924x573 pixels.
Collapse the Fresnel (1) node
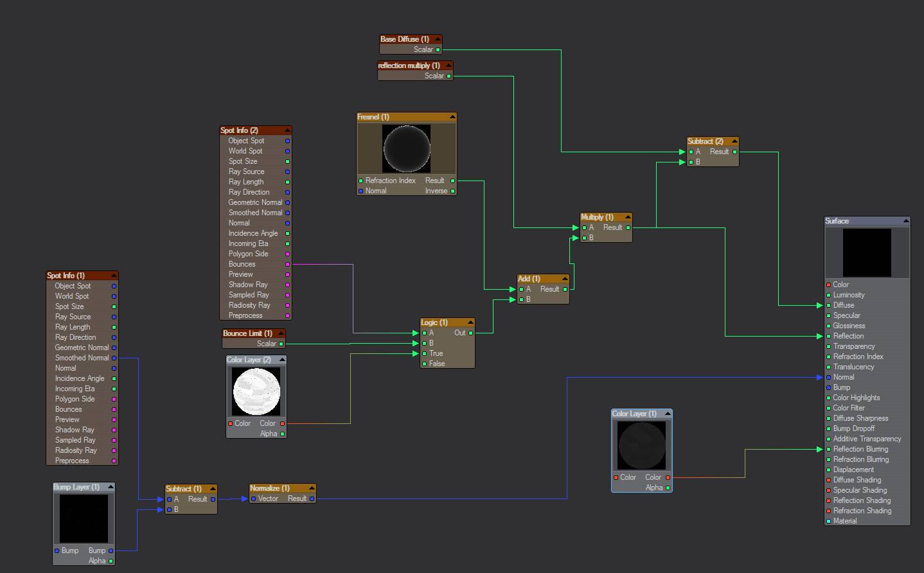452,117
